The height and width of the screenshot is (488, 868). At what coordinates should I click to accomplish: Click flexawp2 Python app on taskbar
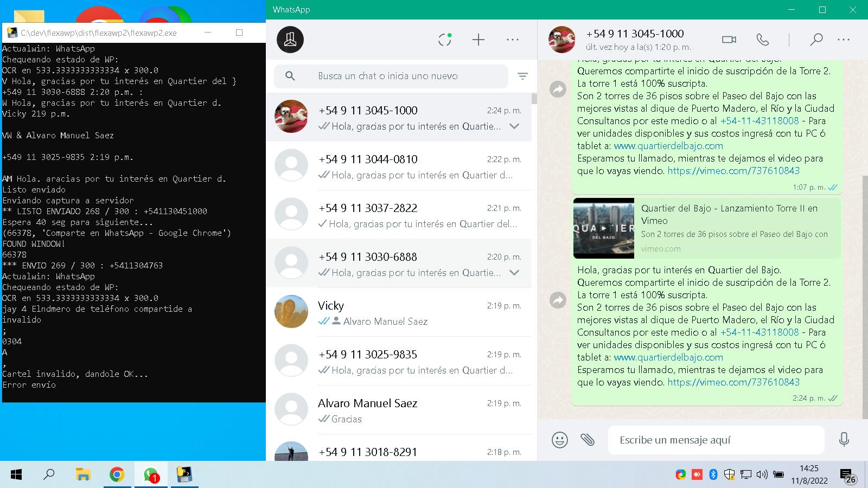[184, 475]
